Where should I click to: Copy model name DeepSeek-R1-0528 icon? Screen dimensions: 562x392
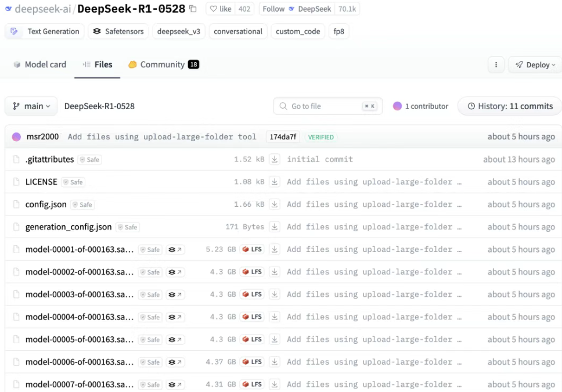[x=193, y=9]
